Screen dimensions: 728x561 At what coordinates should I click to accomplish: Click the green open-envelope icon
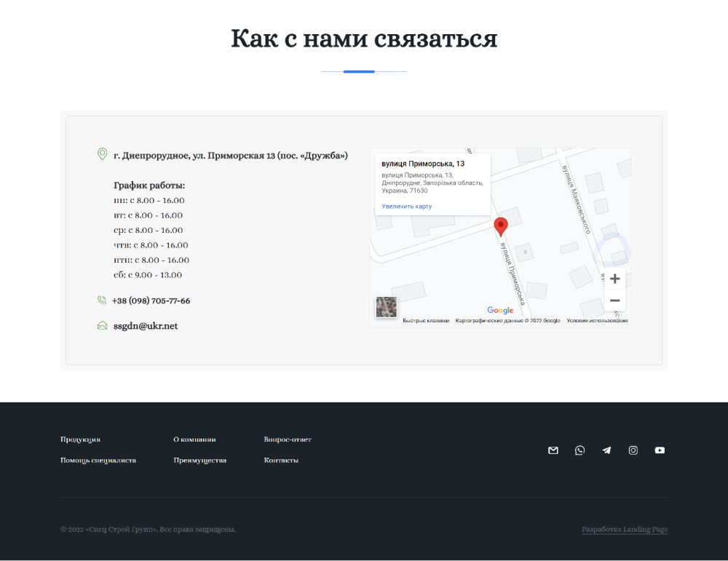point(102,325)
